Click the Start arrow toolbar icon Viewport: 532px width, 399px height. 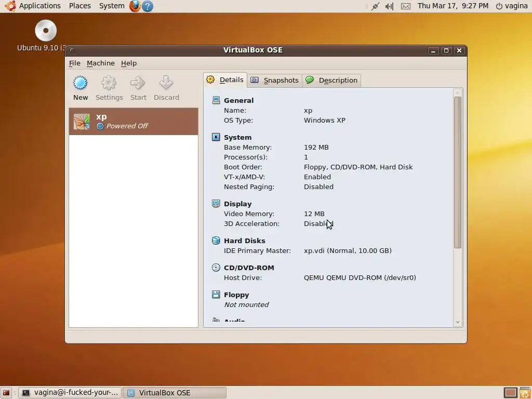(138, 83)
